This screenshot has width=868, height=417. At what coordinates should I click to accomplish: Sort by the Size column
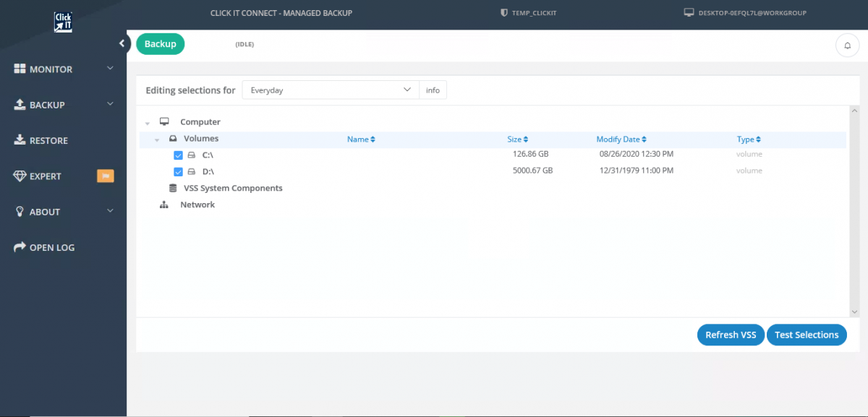(518, 139)
